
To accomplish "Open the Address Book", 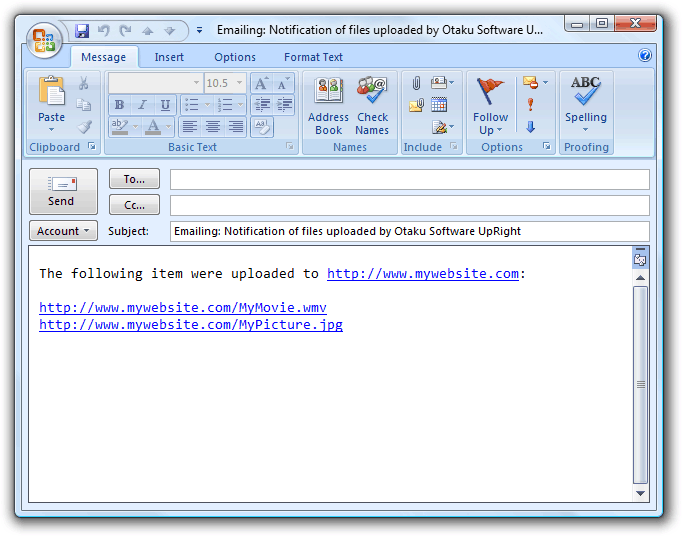I will click(x=328, y=106).
